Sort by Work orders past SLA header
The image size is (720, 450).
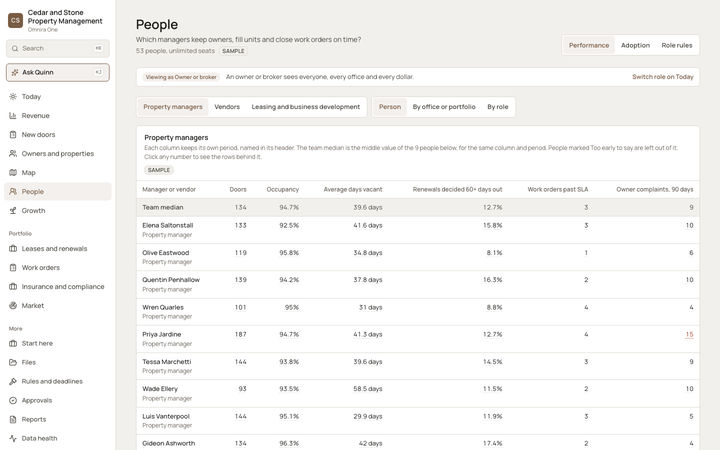(x=557, y=189)
